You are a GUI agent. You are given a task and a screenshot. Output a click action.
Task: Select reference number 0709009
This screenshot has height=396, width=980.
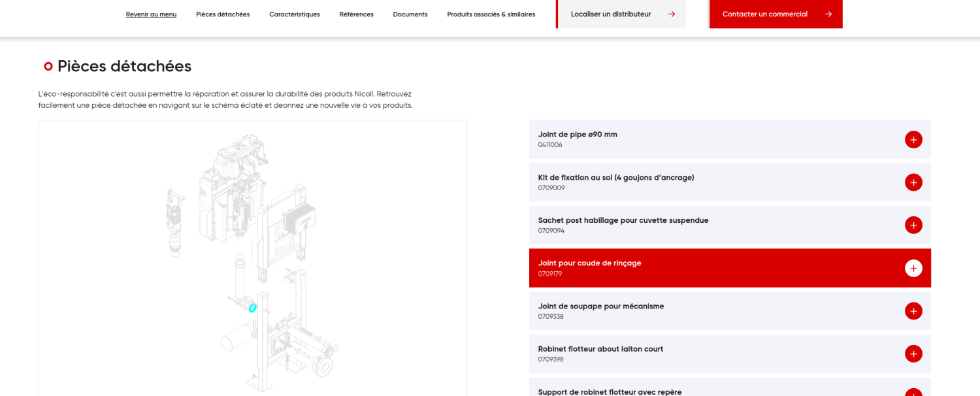[551, 188]
